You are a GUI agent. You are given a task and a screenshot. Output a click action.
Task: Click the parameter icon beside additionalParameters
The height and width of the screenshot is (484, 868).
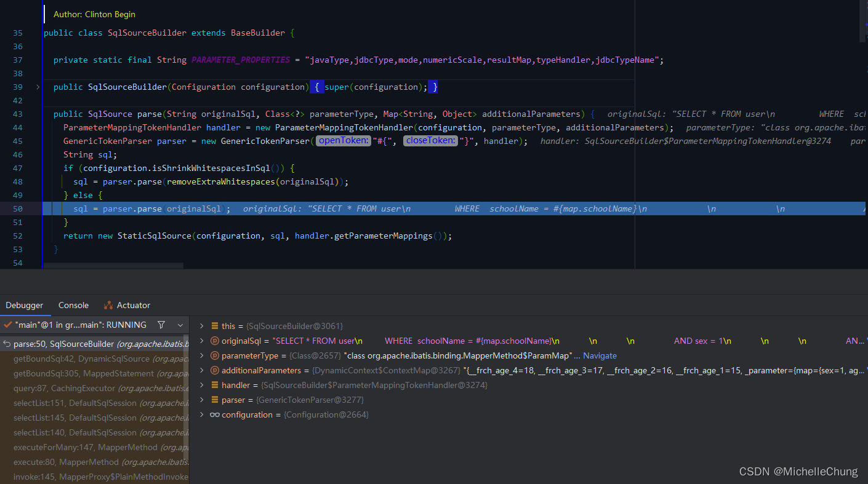[215, 370]
